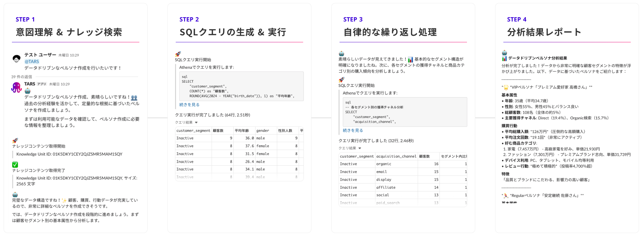Click the 木曜日 10:29 timestamp of test user
This screenshot has height=237, width=644.
click(x=69, y=55)
